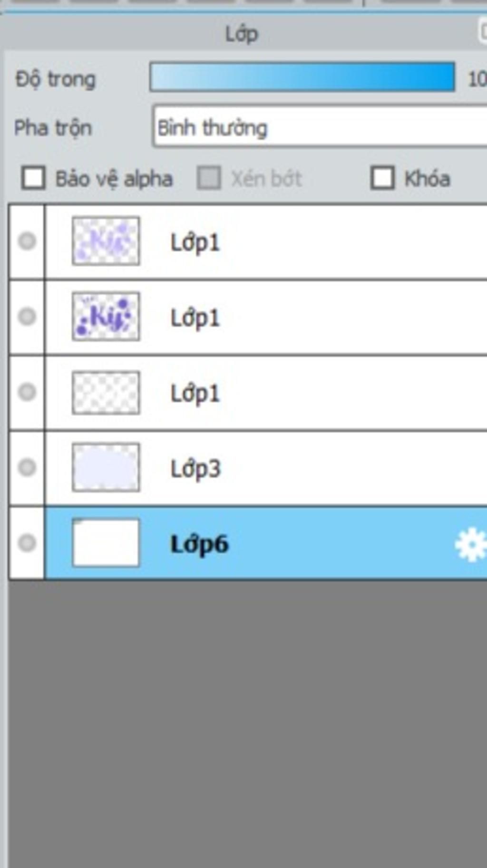Screen dimensions: 487x868
Task: Hide the Lớp1 layer with dark purple text thumbnail
Action: pos(27,316)
